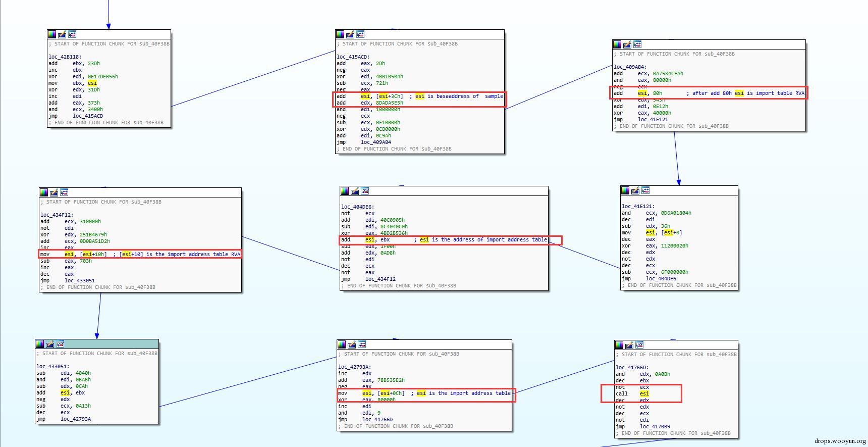The height and width of the screenshot is (447, 868).
Task: Click the group-nodes icon on loc_41E121 block
Action: point(645,190)
